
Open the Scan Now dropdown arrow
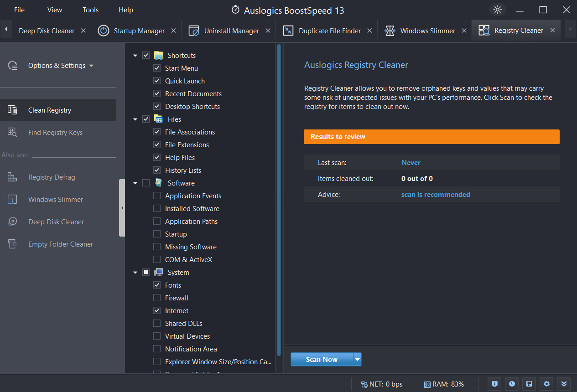coord(357,359)
